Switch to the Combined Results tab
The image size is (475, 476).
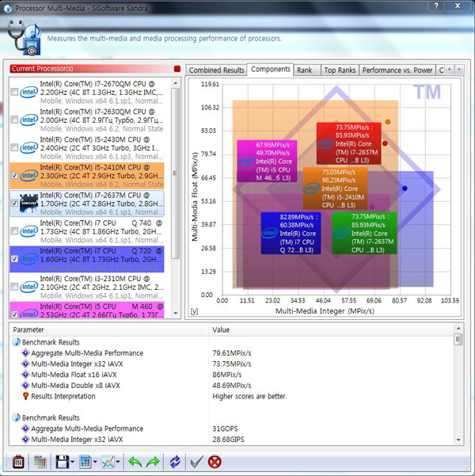[x=216, y=70]
